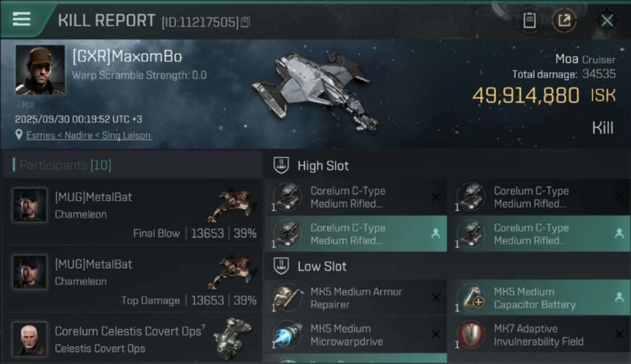Select the High Slot section header
The height and width of the screenshot is (364, 631).
point(323,166)
